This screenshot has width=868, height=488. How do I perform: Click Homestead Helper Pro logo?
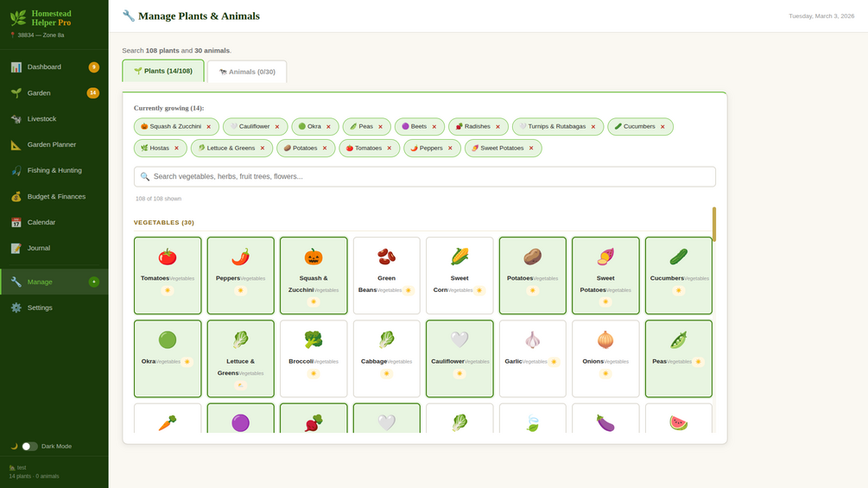pyautogui.click(x=41, y=17)
